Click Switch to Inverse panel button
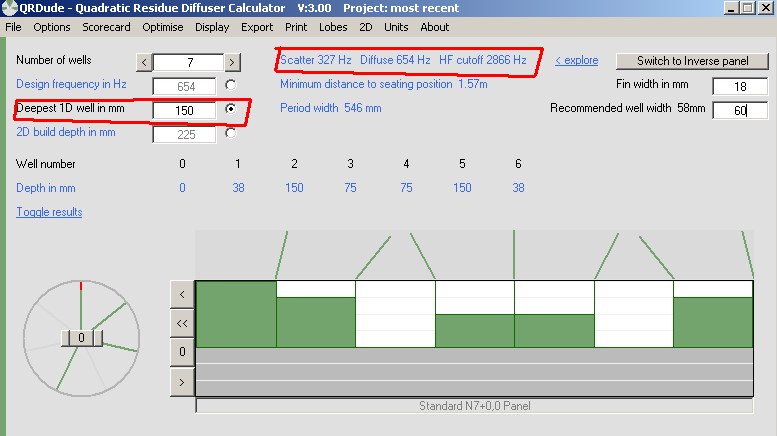 point(692,61)
